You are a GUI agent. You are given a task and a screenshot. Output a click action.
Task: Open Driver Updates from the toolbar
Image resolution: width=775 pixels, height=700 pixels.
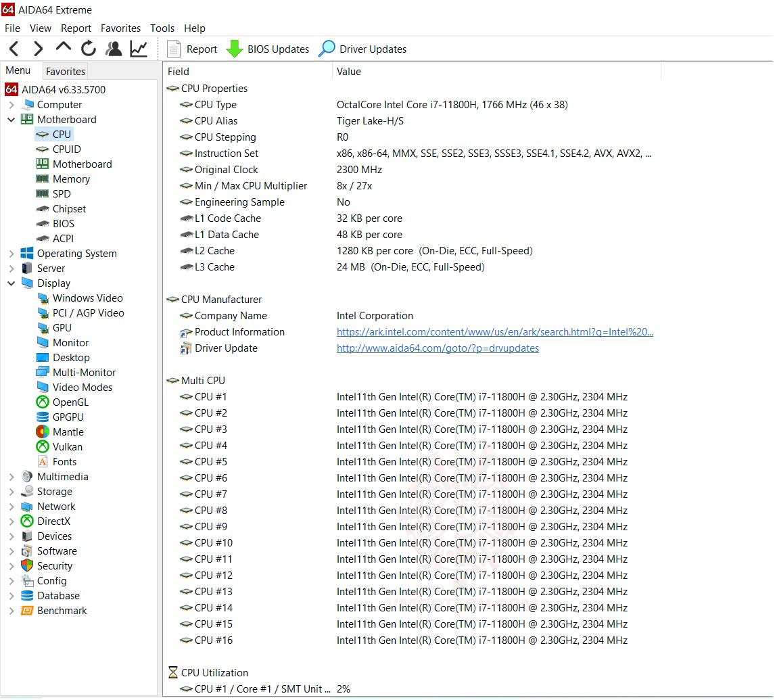[362, 49]
